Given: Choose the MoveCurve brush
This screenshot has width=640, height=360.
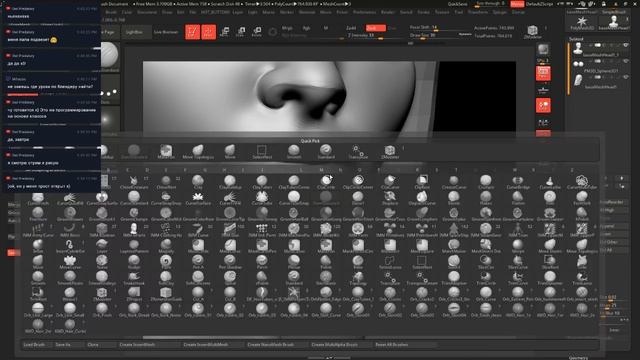Looking at the screenshot, I should [70, 262].
